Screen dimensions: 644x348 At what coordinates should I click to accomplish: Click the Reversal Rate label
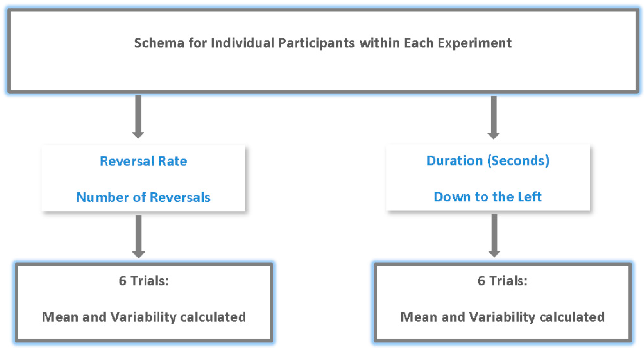click(143, 161)
